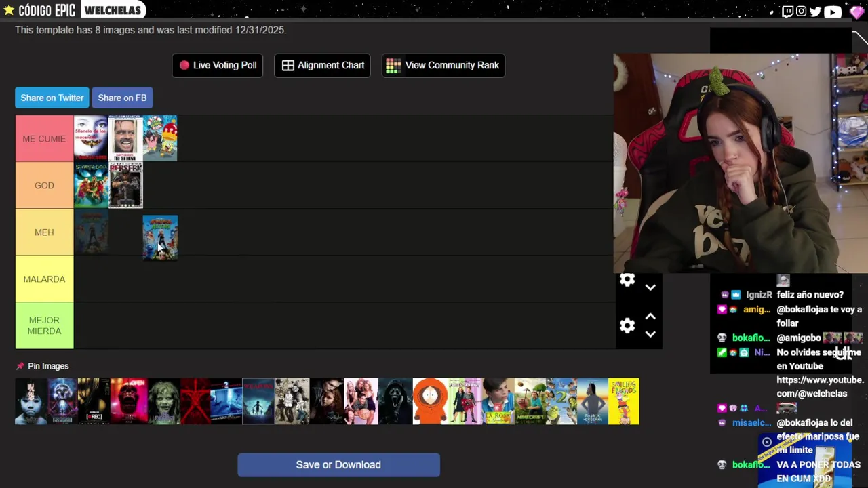Select the SpongeBob movie poster
The width and height of the screenshot is (868, 488).
160,138
